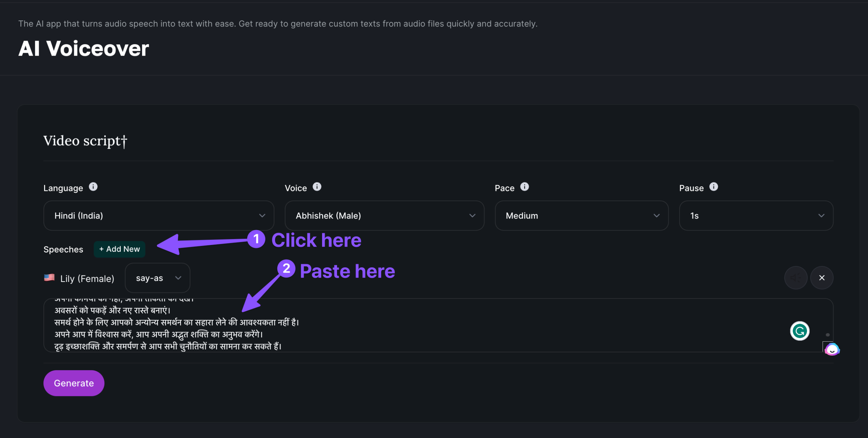Remove the Lily speech with X
This screenshot has width=868, height=438.
[x=822, y=278]
